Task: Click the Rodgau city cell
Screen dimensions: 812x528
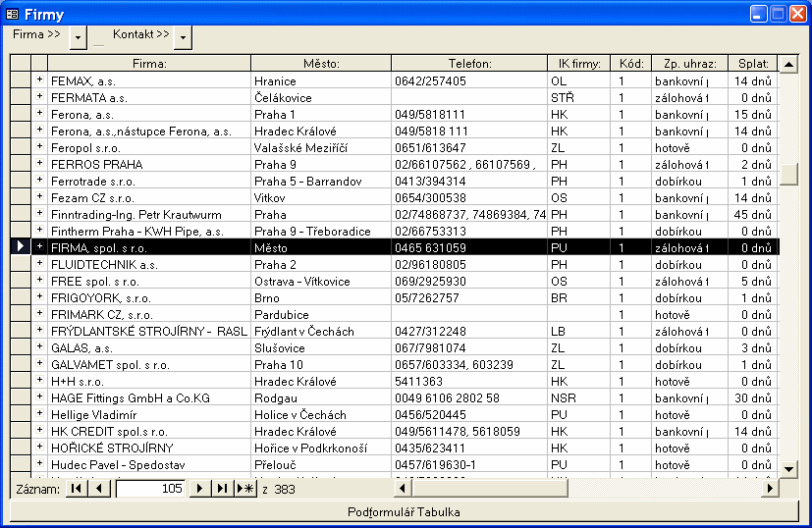Action: [x=320, y=397]
